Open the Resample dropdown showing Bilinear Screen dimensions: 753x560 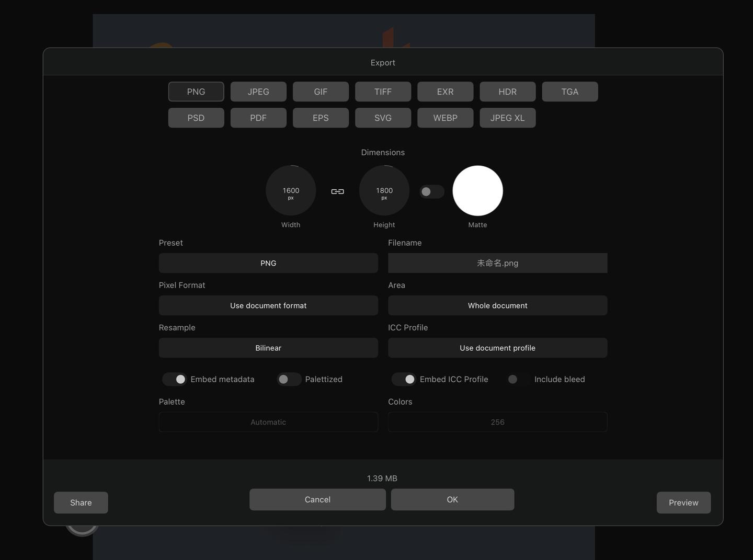tap(268, 348)
